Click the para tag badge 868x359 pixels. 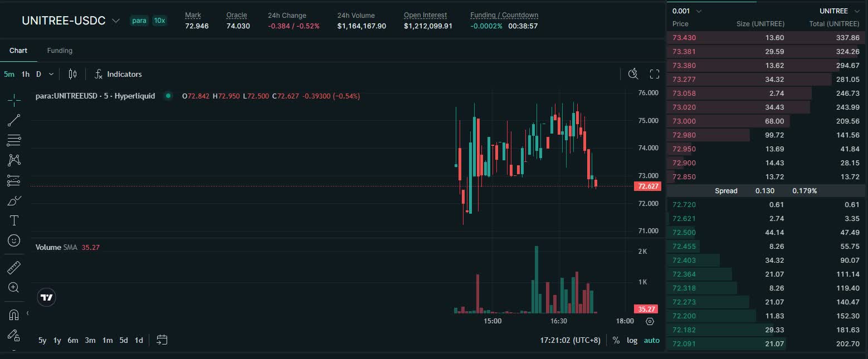(x=139, y=21)
